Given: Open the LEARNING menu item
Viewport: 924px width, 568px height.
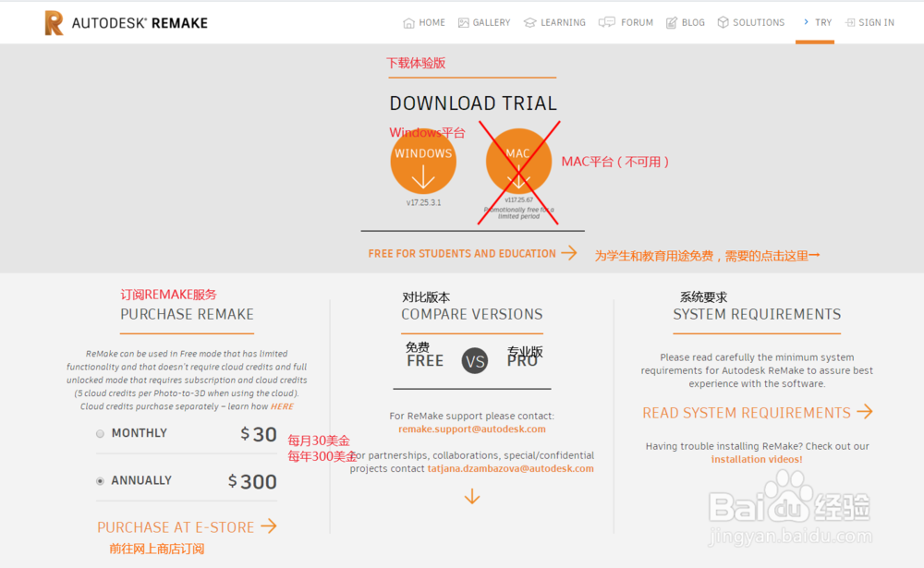Looking at the screenshot, I should 554,22.
